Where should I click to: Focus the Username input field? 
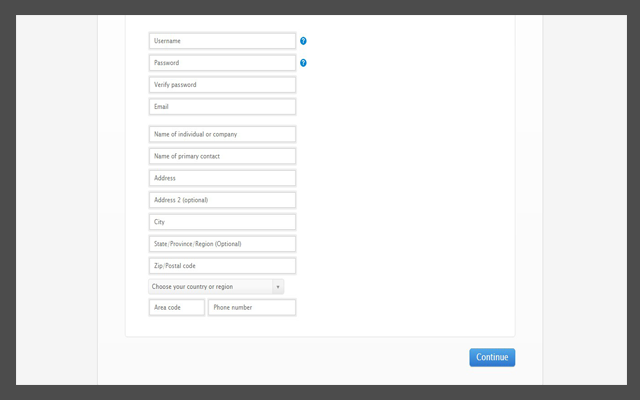coord(222,41)
